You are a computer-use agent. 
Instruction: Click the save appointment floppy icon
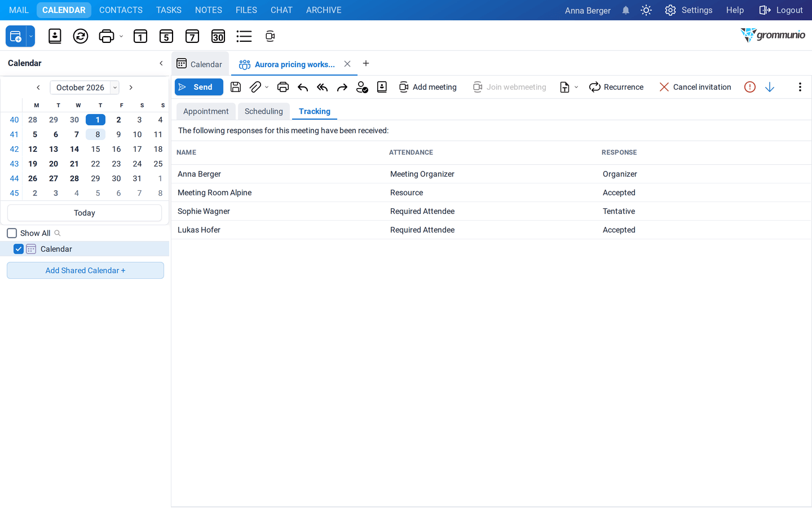[x=236, y=87]
